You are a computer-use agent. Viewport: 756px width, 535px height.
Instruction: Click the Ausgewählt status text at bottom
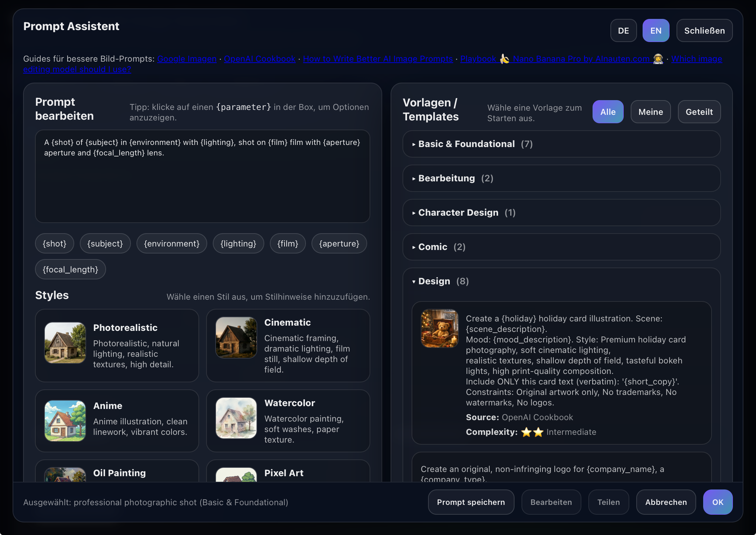click(x=156, y=502)
